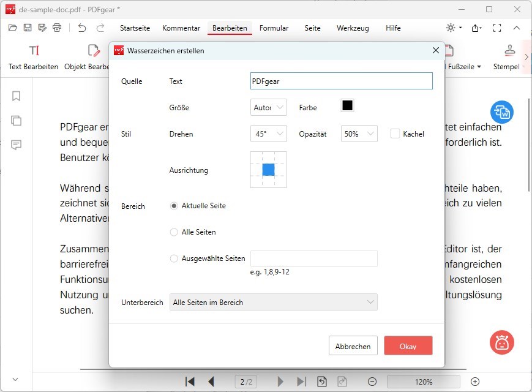The height and width of the screenshot is (392, 532).
Task: Expand the Opazität 50% dropdown
Action: click(359, 134)
